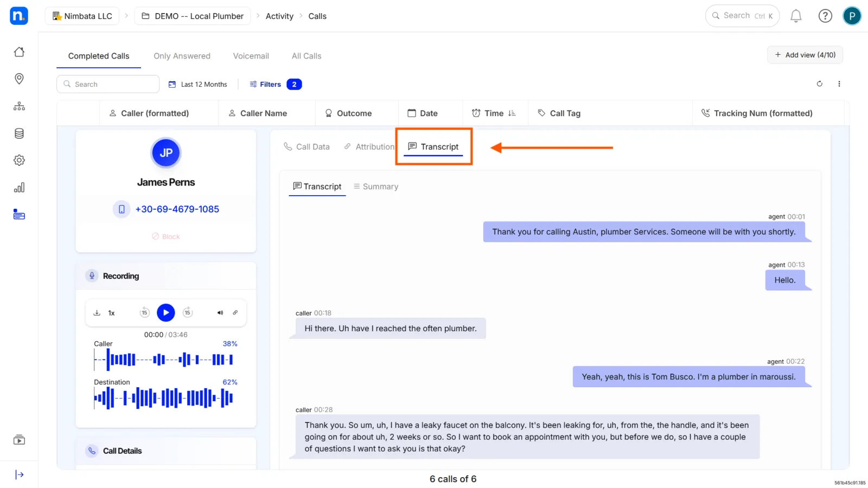Skip forward 15 seconds in recording
868x488 pixels.
(187, 312)
